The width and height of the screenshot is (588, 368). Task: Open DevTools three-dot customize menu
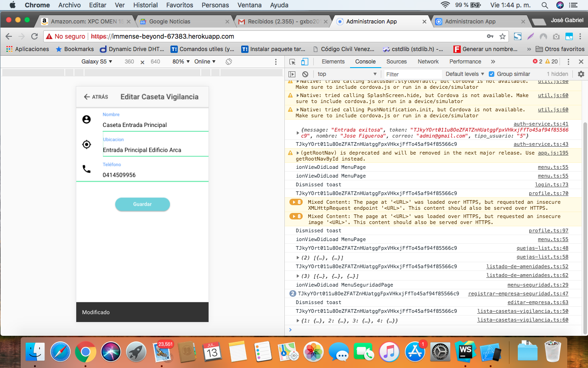[x=568, y=62]
